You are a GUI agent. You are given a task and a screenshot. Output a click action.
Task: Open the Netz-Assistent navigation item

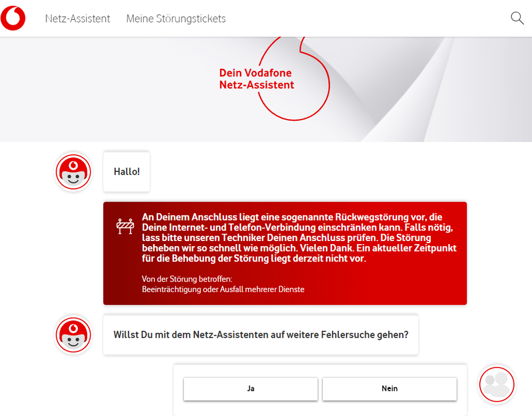(x=78, y=18)
